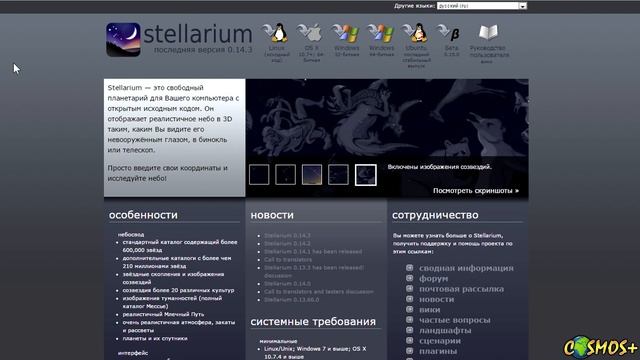Open the 'Другие языки' language dropdown arrow
This screenshot has height=360, width=640.
522,6
